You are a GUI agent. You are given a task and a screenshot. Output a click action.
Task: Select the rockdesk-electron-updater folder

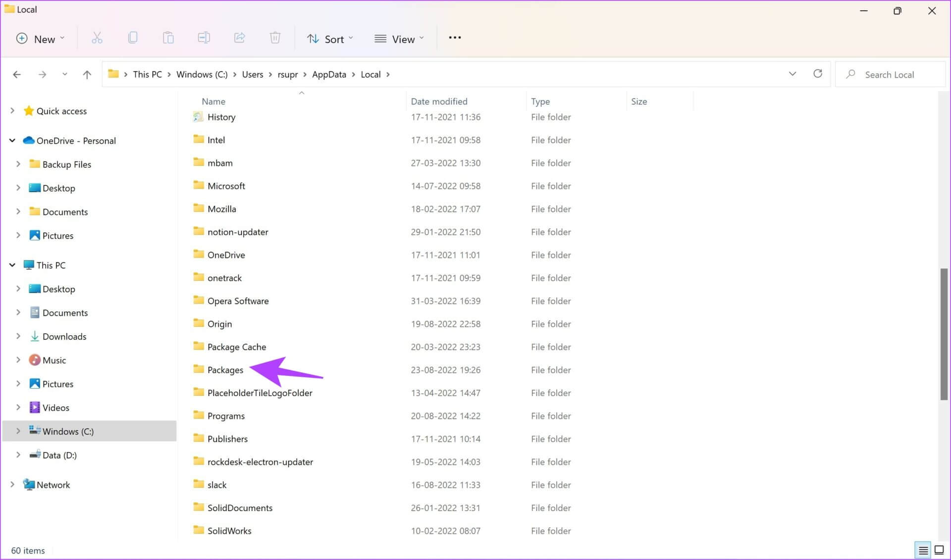(261, 461)
